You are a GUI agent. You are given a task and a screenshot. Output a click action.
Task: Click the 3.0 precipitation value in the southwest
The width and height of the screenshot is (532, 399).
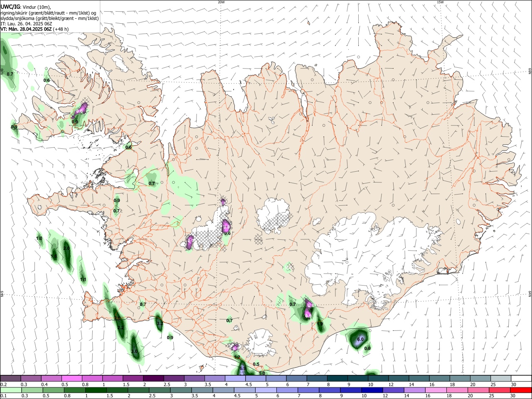(x=134, y=351)
